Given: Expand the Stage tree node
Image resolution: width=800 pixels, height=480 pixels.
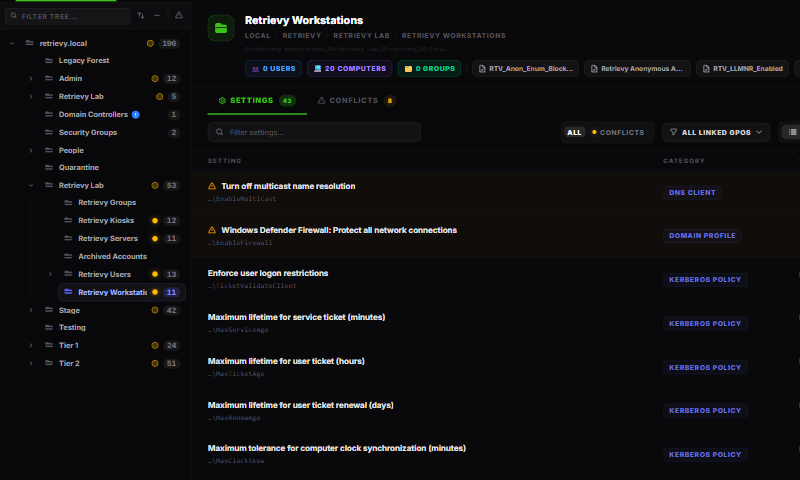Looking at the screenshot, I should (31, 310).
